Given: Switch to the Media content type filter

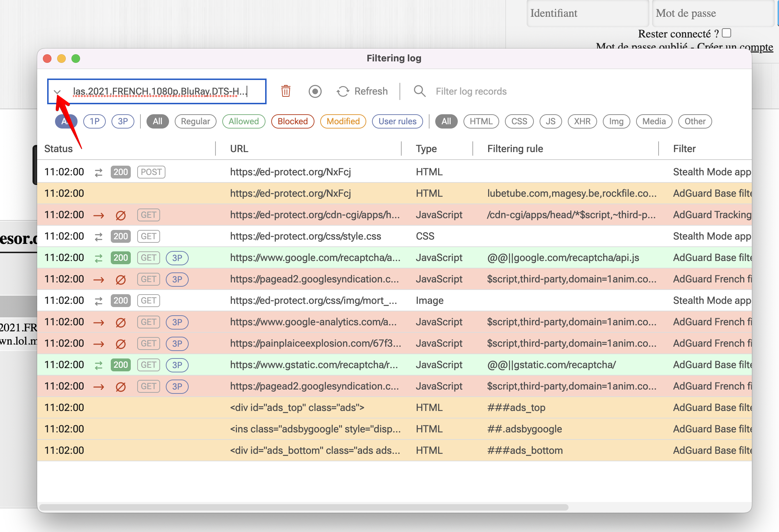Looking at the screenshot, I should coord(654,121).
